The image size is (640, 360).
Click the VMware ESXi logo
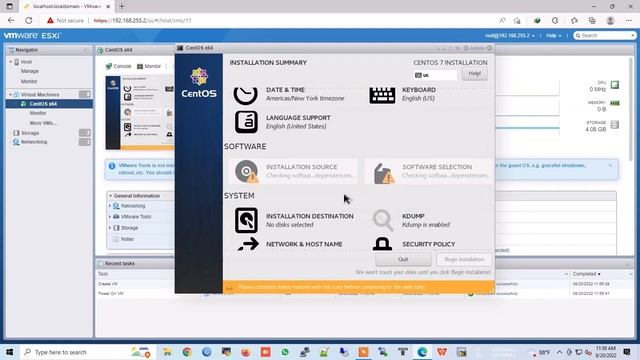[33, 36]
